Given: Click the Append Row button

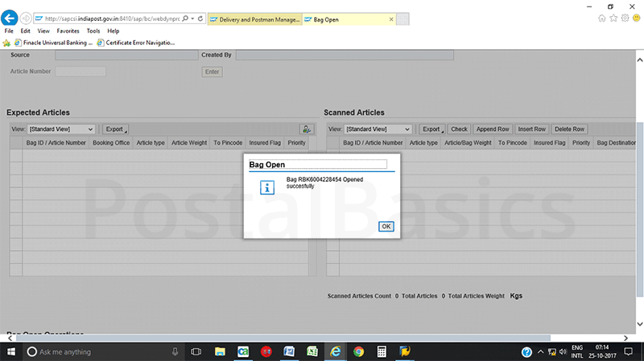Looking at the screenshot, I should [x=493, y=129].
